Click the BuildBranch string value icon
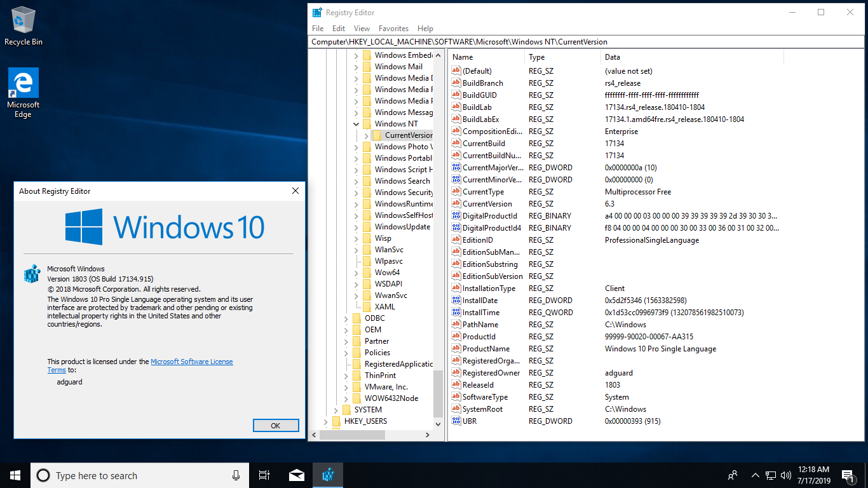The image size is (868, 488). (456, 83)
